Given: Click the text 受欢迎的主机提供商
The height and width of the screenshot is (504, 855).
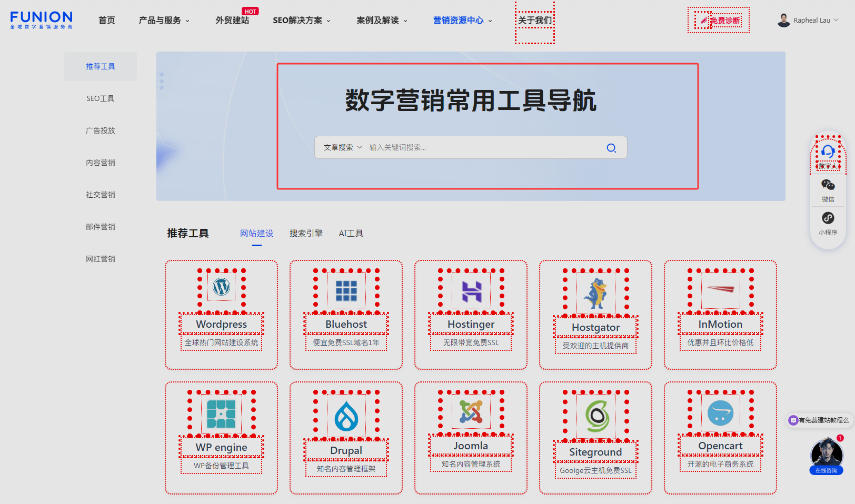Looking at the screenshot, I should 596,346.
